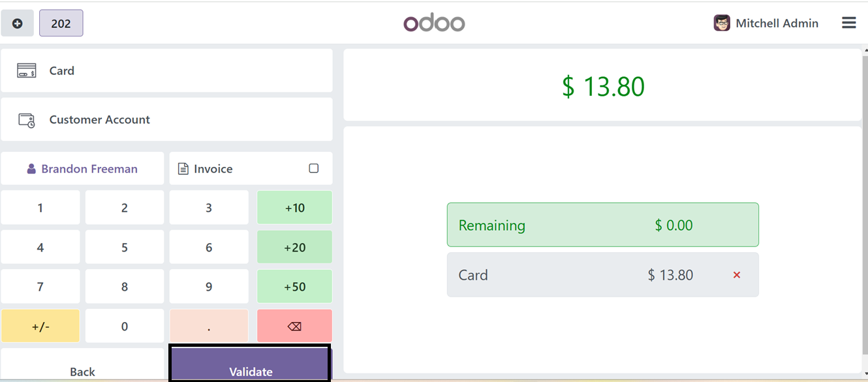This screenshot has width=868, height=382.
Task: Click the Mitchell Admin avatar
Action: tap(721, 23)
